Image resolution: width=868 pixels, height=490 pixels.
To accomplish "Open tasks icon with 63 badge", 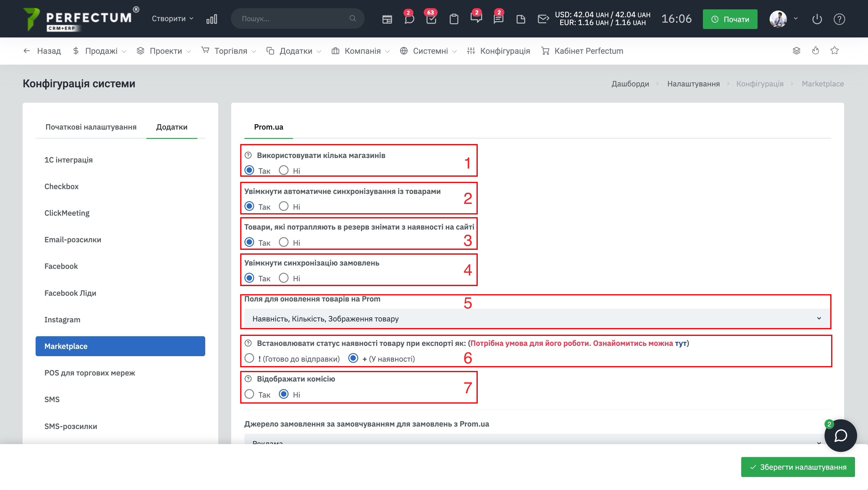I will [431, 19].
